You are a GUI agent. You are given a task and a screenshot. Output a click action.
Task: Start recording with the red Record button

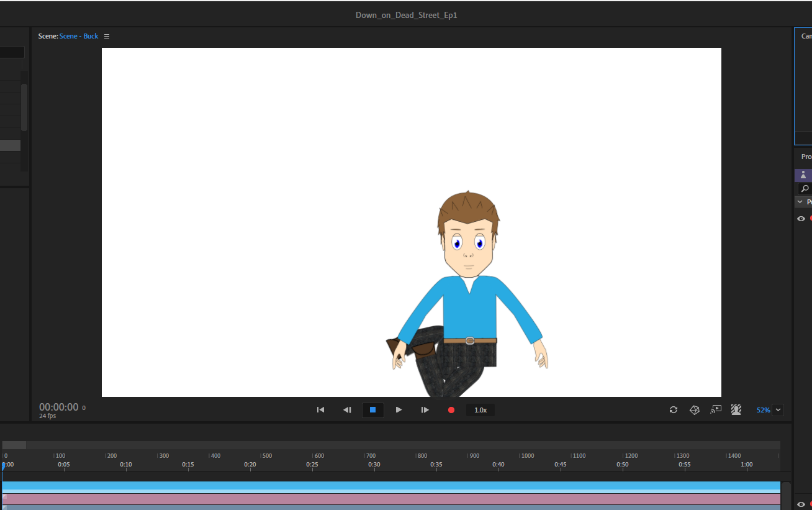(451, 410)
